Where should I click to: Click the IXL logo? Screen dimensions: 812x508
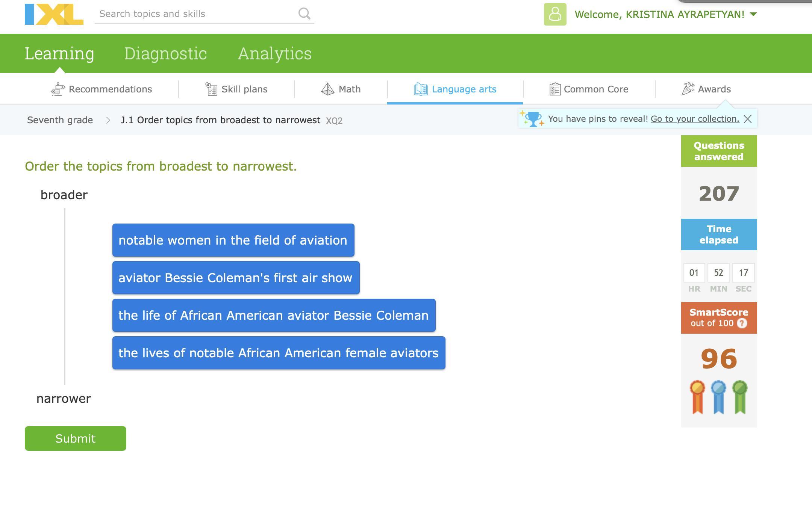point(54,14)
